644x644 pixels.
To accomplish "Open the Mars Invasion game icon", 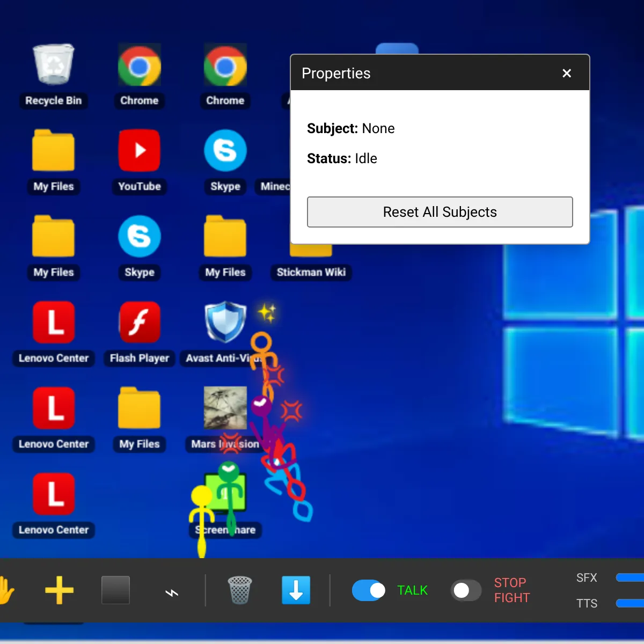I will click(225, 408).
